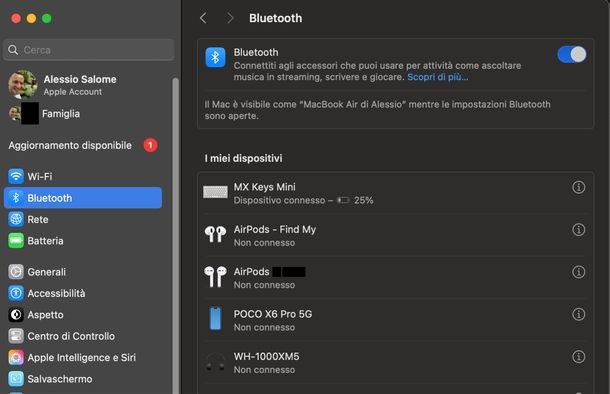The height and width of the screenshot is (394, 610).
Task: Click the Alessio Salome profile picture
Action: click(x=23, y=84)
